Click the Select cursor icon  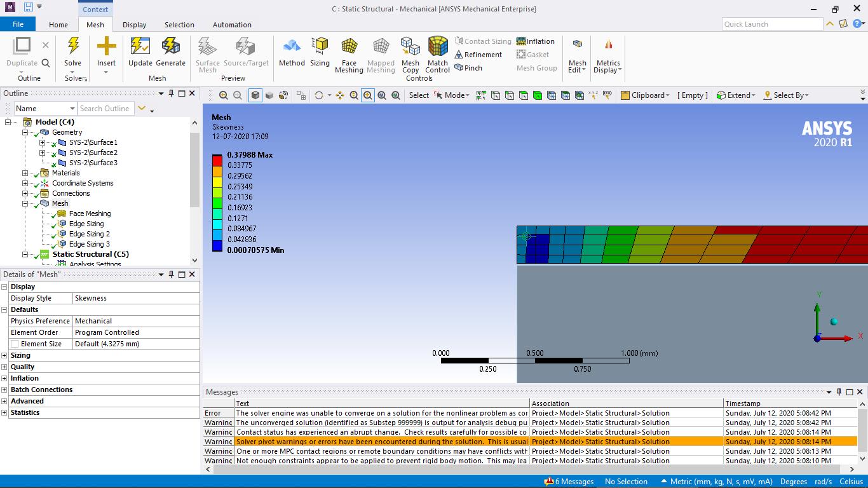tap(438, 95)
